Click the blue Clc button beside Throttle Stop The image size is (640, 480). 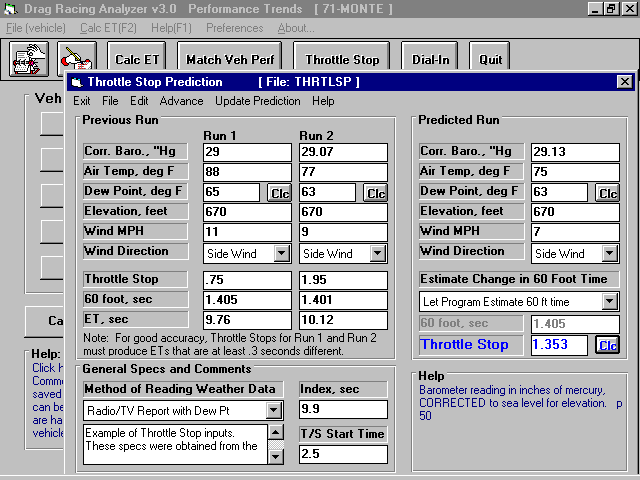(607, 345)
